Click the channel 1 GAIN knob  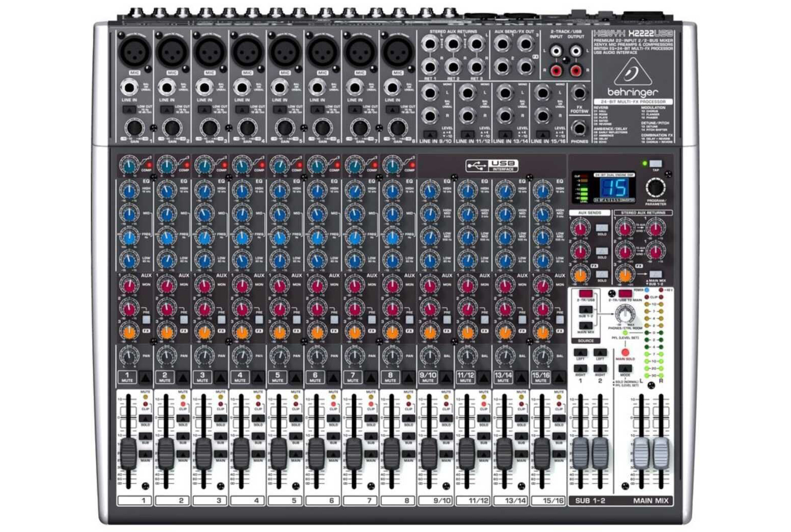[134, 128]
